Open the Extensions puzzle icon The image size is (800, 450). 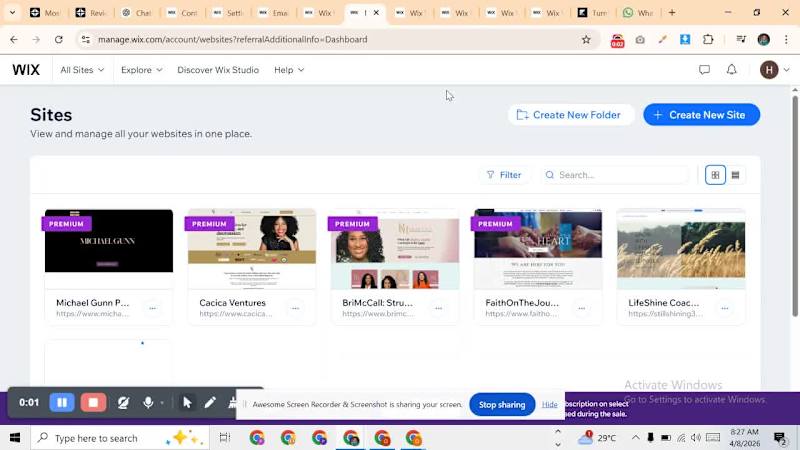pos(708,39)
